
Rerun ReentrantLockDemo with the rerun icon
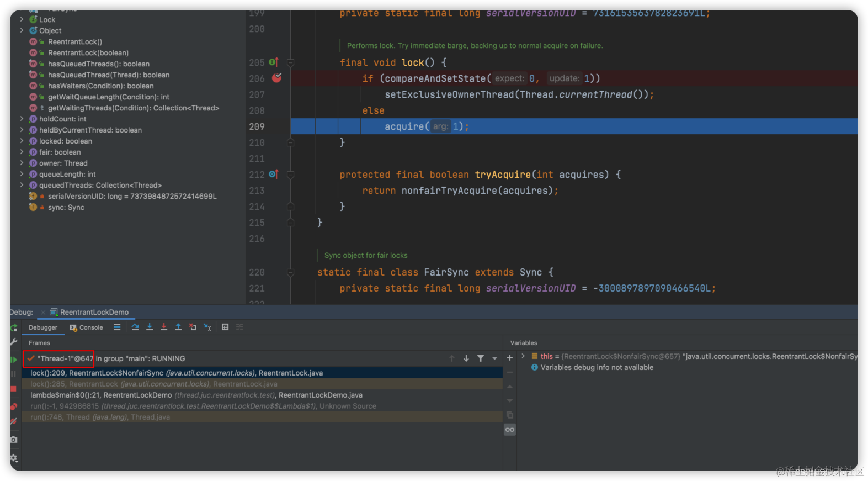coord(14,328)
